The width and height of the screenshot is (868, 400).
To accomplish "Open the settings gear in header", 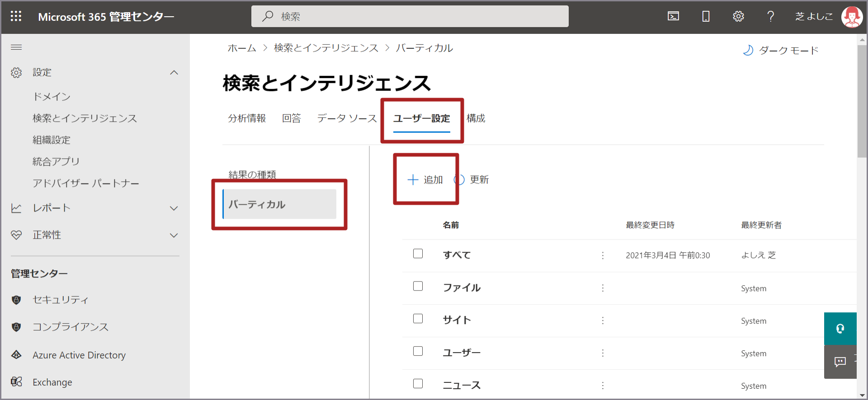I will 738,16.
